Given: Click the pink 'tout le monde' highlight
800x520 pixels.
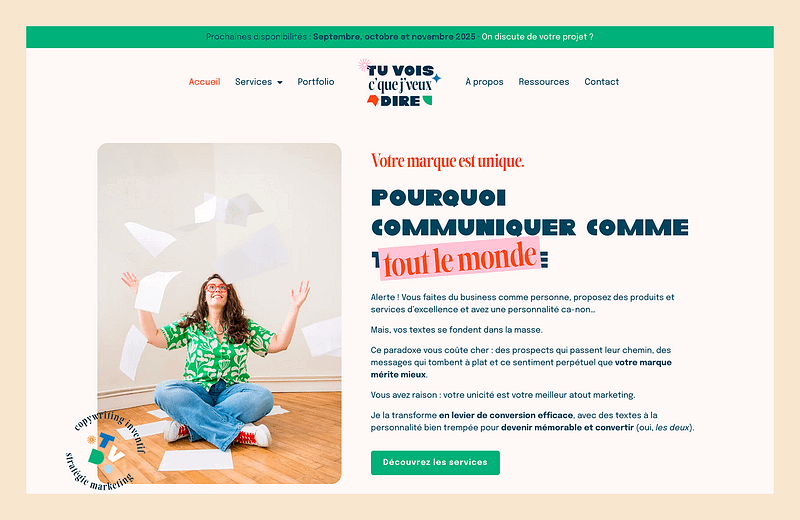Looking at the screenshot, I should click(460, 258).
